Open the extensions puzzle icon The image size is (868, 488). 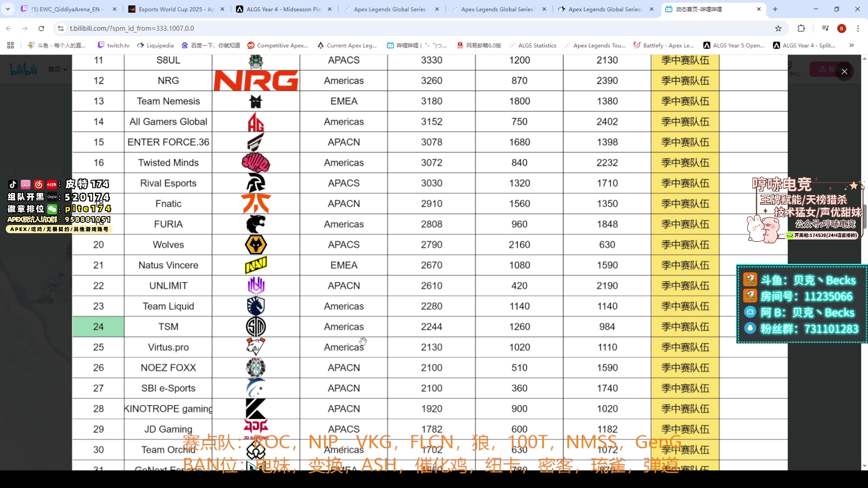coord(801,28)
